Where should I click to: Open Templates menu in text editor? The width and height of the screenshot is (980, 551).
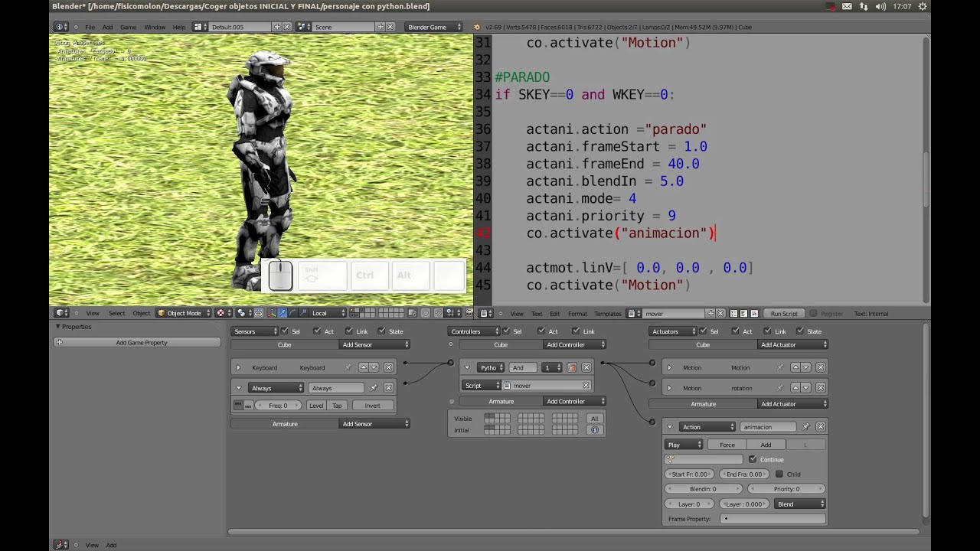pos(608,313)
